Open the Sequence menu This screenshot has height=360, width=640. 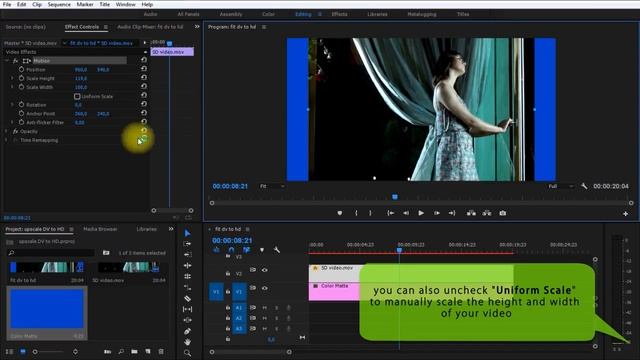point(59,4)
